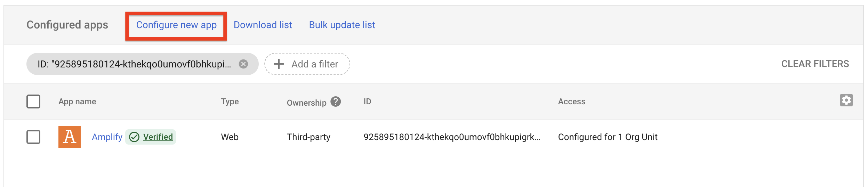Image resolution: width=868 pixels, height=187 pixels.
Task: Click the Add a filter button
Action: pyautogui.click(x=307, y=64)
